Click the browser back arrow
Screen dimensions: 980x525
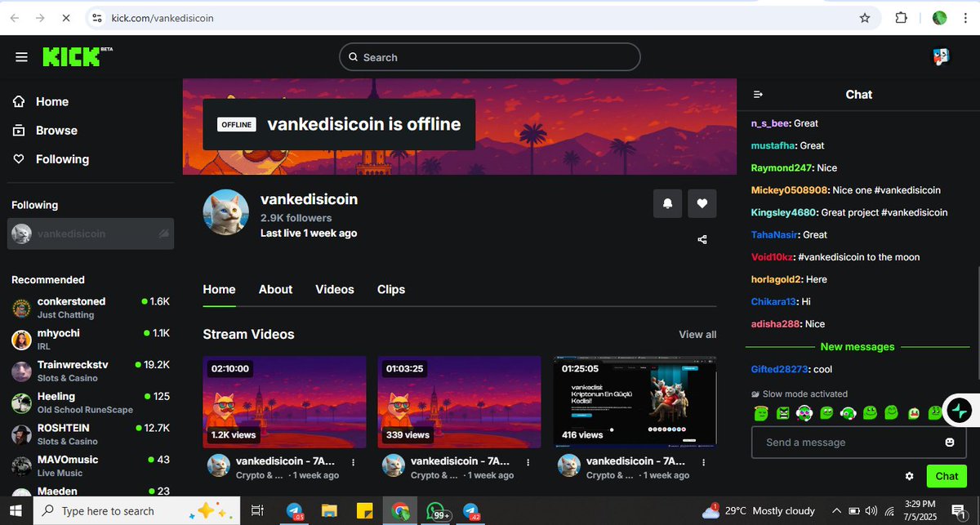pyautogui.click(x=15, y=17)
